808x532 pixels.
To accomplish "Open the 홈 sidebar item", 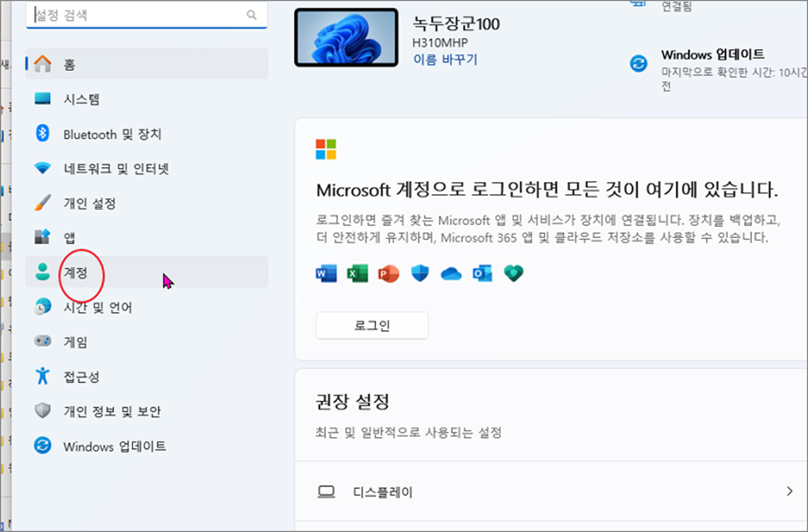I will 147,64.
